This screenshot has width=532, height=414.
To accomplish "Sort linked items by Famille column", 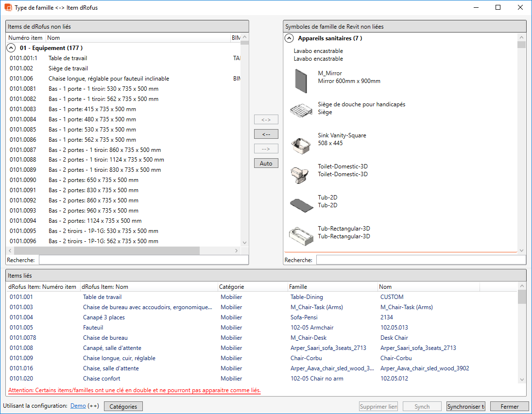I will coord(298,287).
